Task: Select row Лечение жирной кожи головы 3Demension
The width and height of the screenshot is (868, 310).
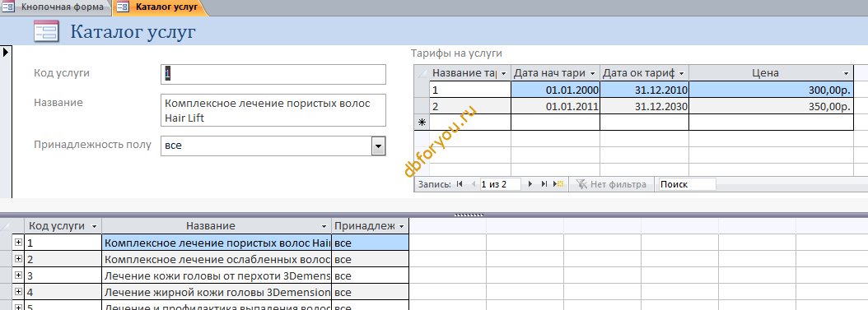Action: coord(217,292)
